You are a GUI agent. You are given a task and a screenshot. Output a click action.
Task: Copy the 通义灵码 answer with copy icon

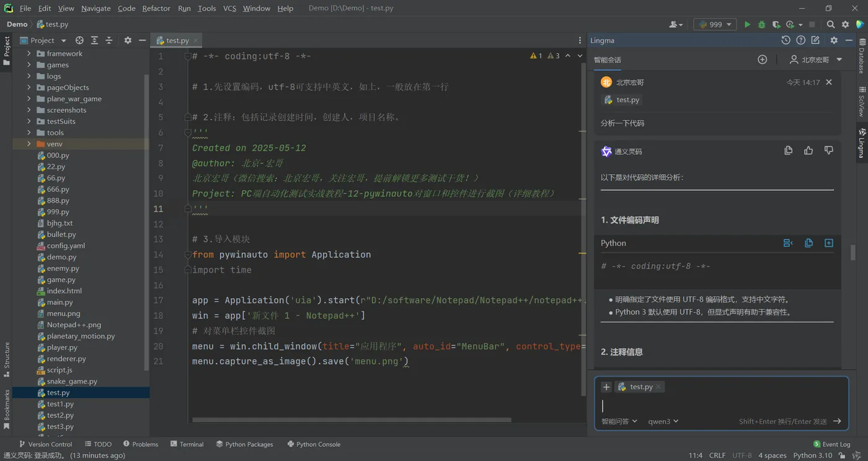[x=789, y=151]
